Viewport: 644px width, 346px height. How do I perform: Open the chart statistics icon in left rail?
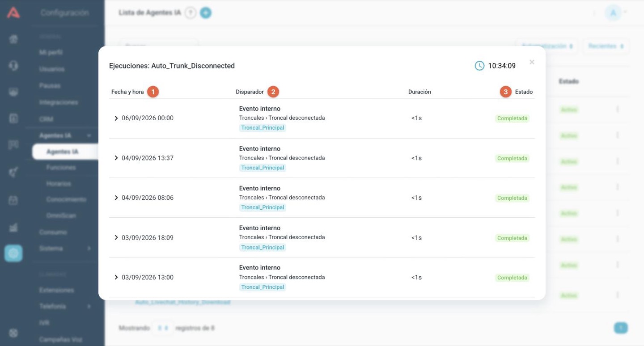13,228
